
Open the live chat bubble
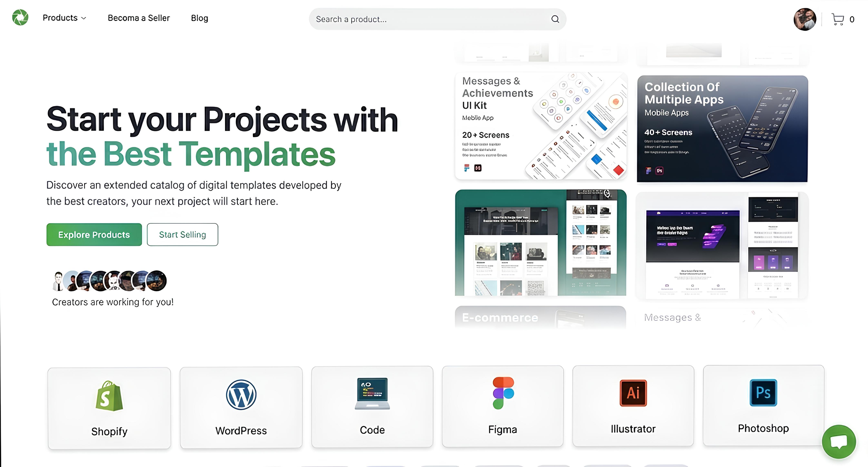(839, 441)
